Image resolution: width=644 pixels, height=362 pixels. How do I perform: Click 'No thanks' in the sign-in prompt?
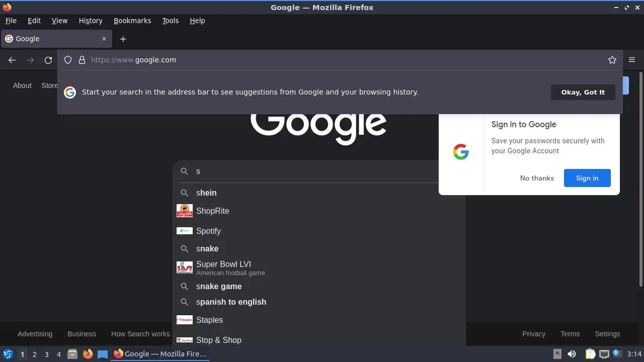coord(537,178)
